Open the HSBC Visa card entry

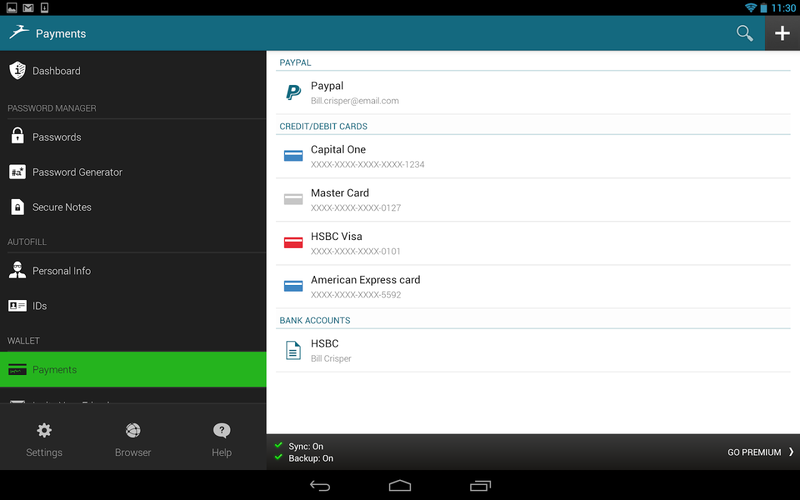532,243
